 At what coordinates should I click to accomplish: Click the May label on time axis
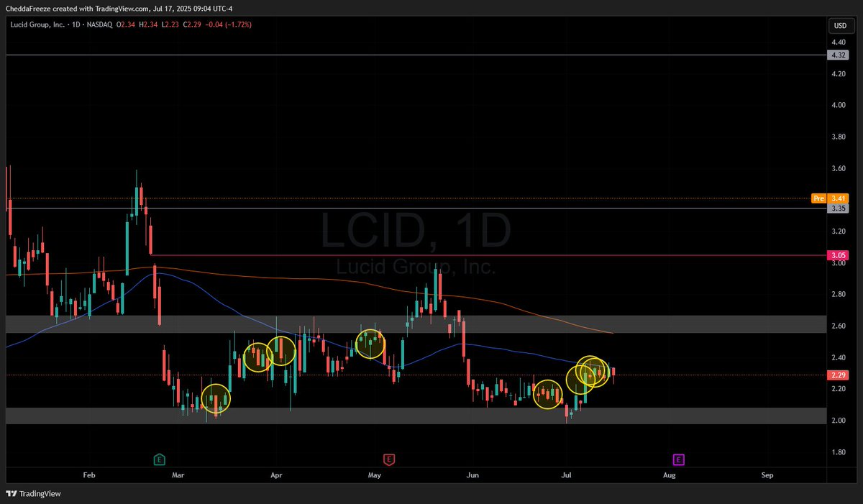click(x=373, y=475)
